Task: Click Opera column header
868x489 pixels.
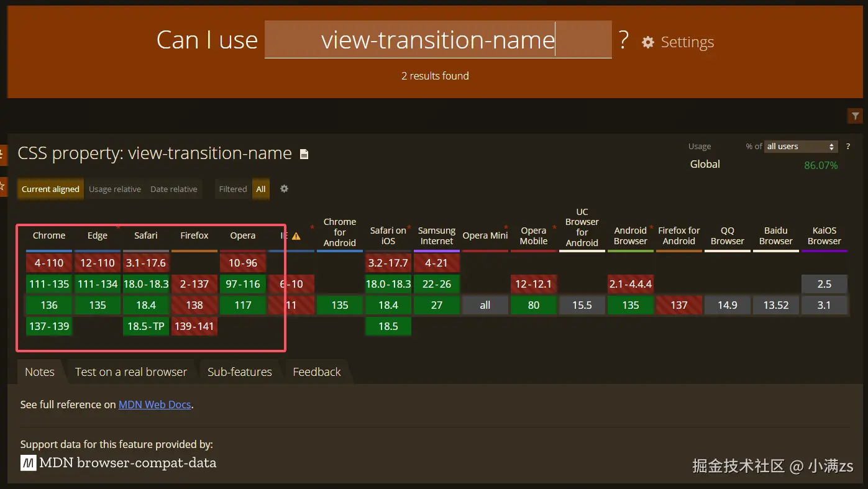Action: pyautogui.click(x=243, y=235)
